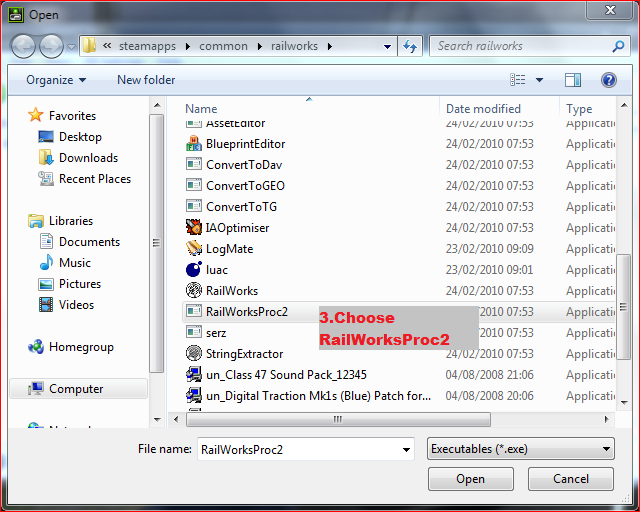Click the horizontal scrollbar of the file list

pos(338,419)
